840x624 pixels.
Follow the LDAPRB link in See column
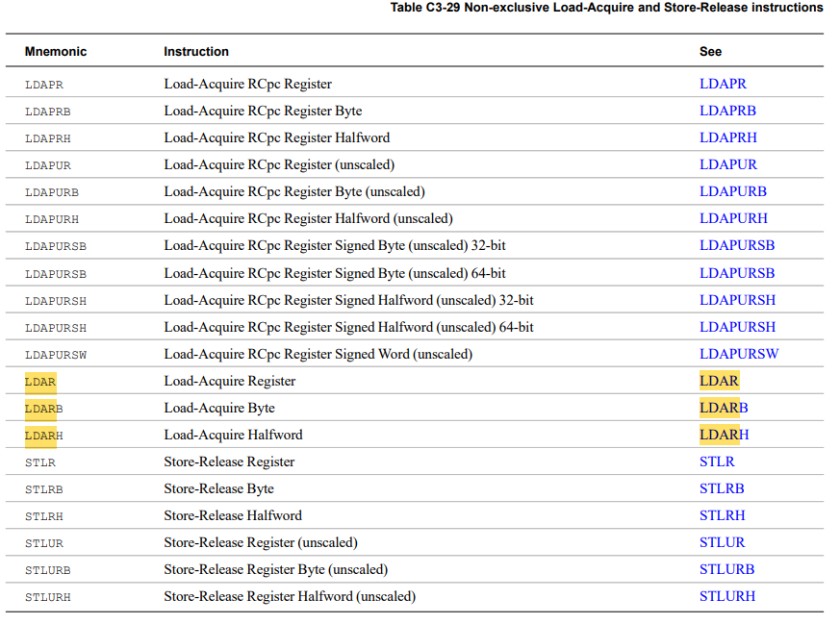click(727, 111)
